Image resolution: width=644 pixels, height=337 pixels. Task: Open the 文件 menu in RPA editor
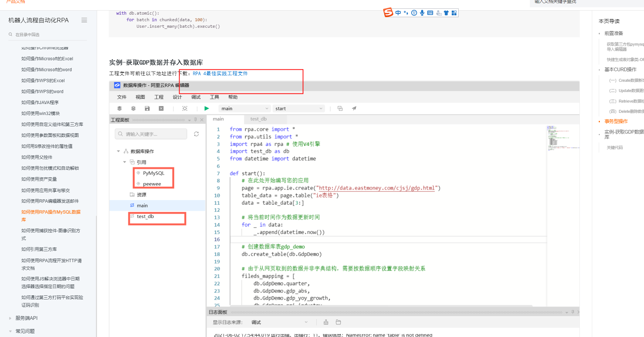click(122, 97)
